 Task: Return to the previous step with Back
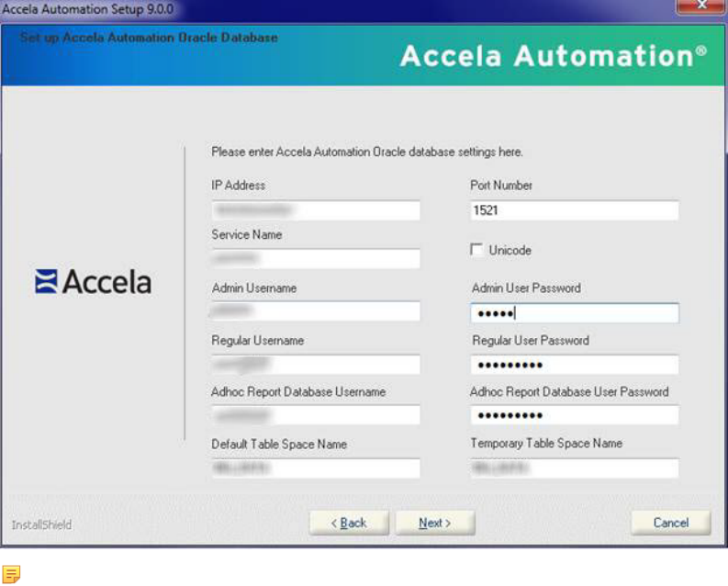click(x=349, y=523)
